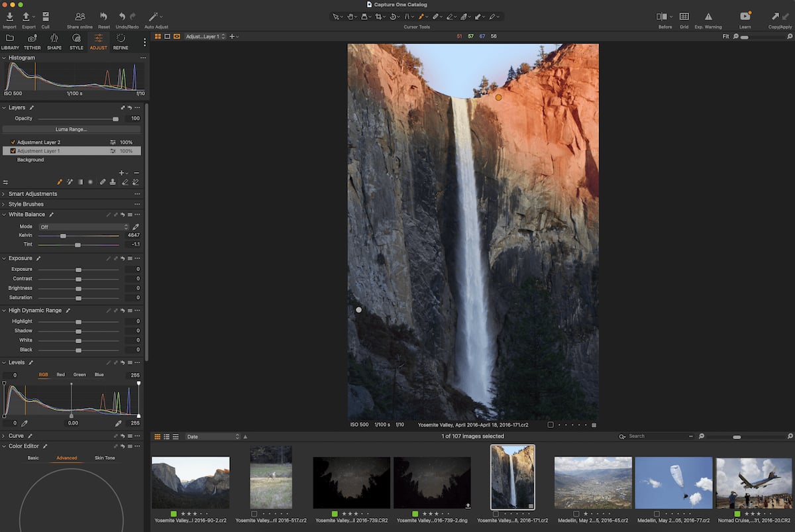Click the Exposure Warning icon
Image resolution: width=795 pixels, height=532 pixels.
pos(708,17)
